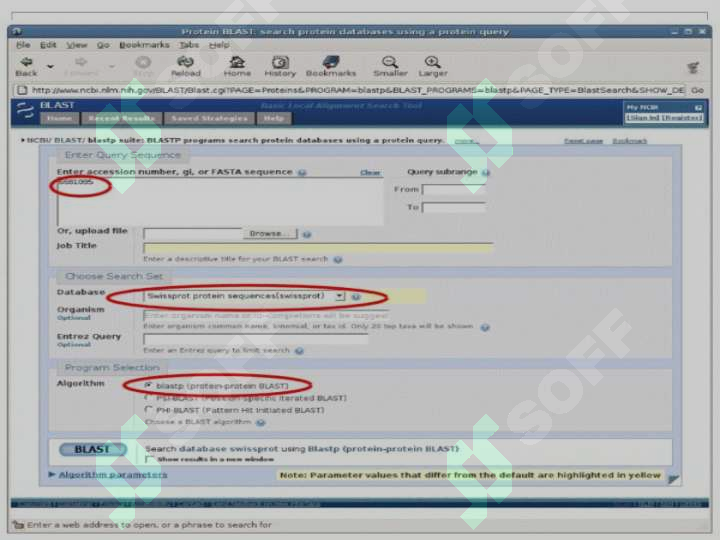Click the BLAST logo icon
The height and width of the screenshot is (540, 720).
tap(25, 111)
